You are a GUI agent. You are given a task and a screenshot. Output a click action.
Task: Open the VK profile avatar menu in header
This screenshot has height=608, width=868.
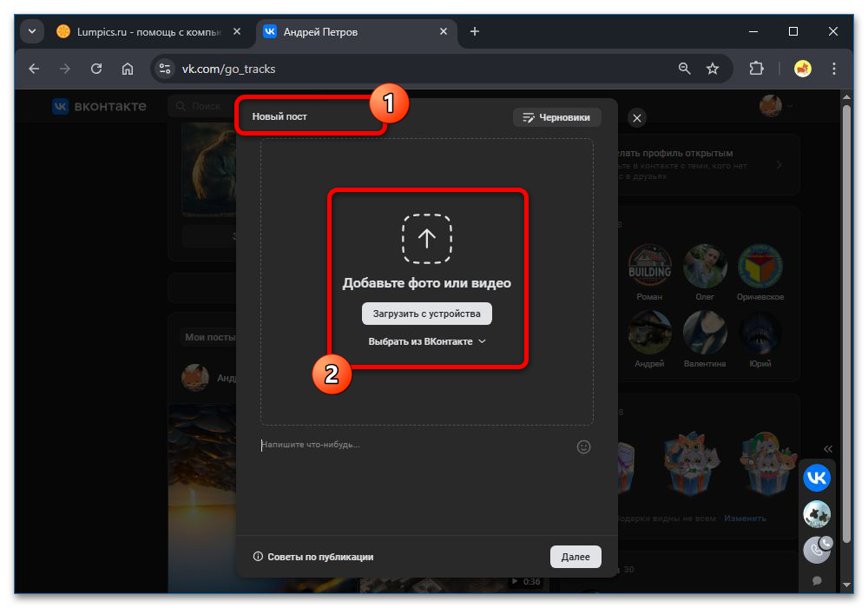tap(774, 105)
